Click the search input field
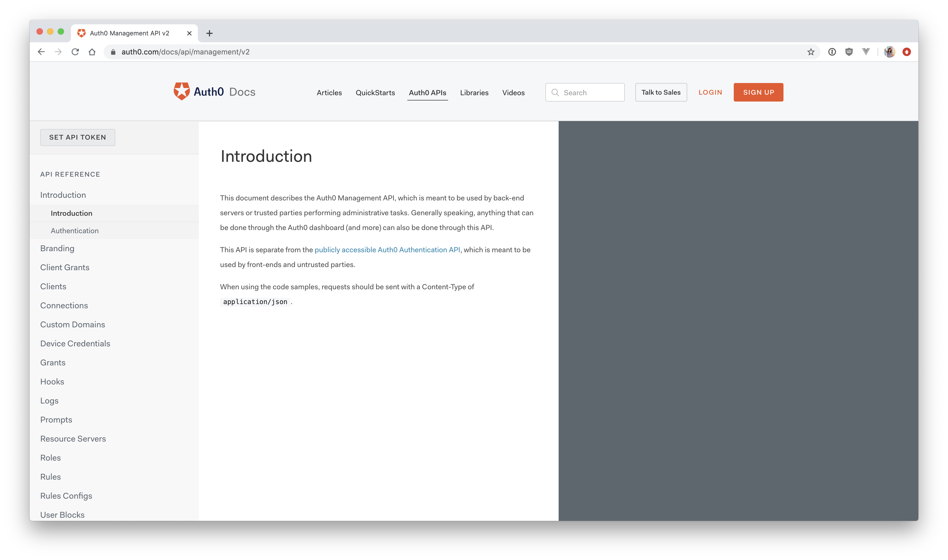The image size is (948, 560). (x=585, y=92)
